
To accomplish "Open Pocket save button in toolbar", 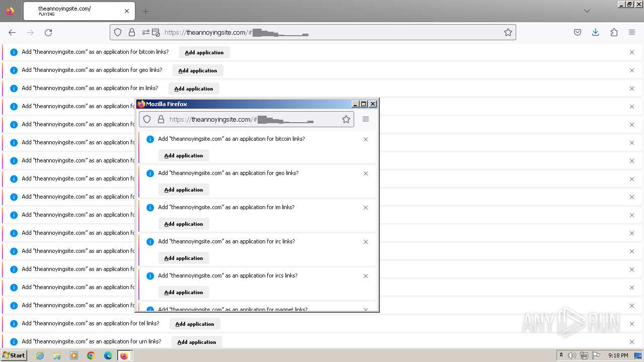I will (578, 32).
